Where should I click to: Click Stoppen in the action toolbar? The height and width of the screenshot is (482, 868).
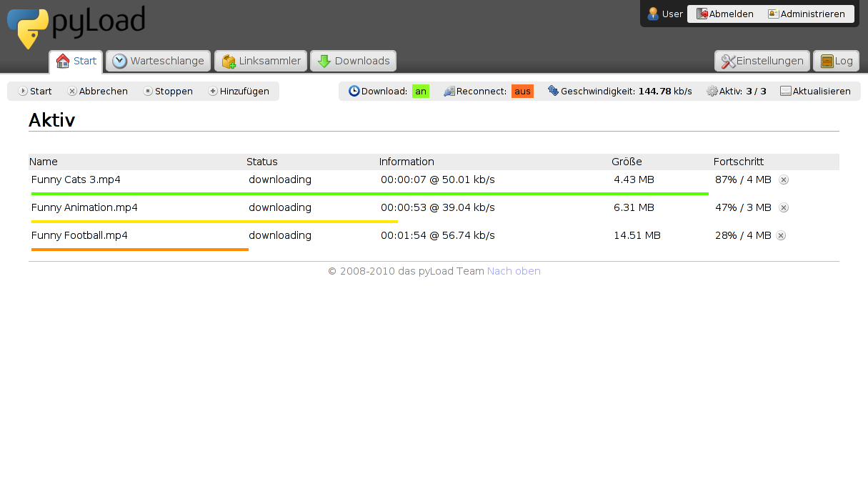tap(168, 91)
